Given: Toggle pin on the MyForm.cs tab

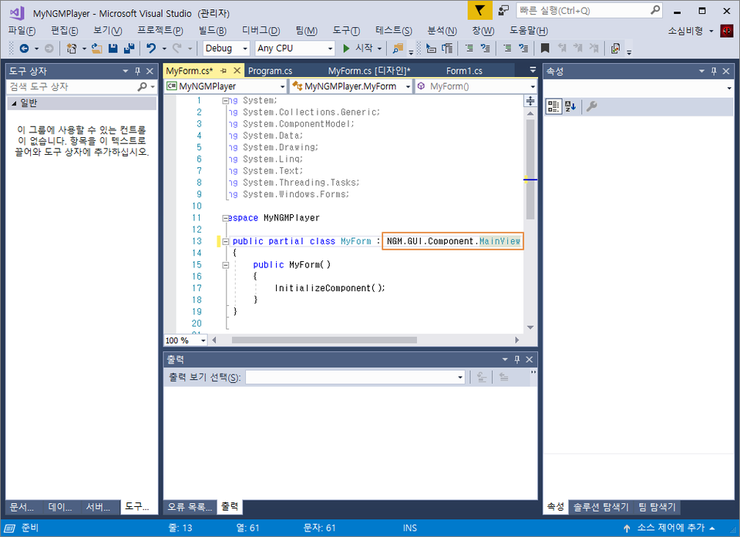Looking at the screenshot, I should coord(224,71).
